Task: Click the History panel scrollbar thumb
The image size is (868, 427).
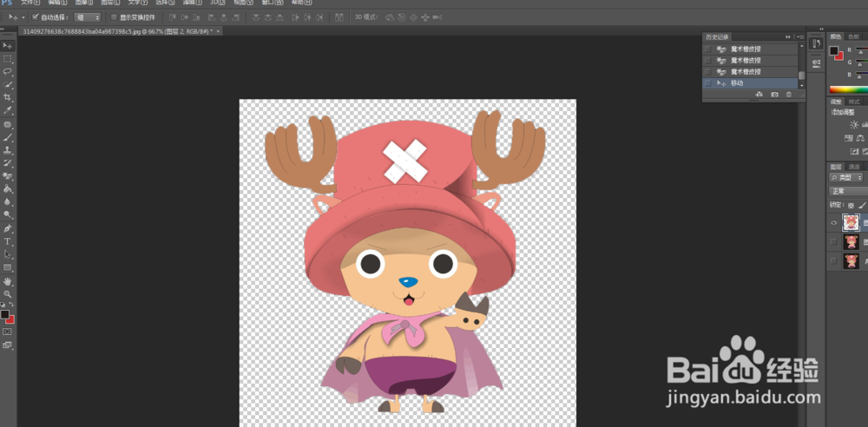Action: 801,76
